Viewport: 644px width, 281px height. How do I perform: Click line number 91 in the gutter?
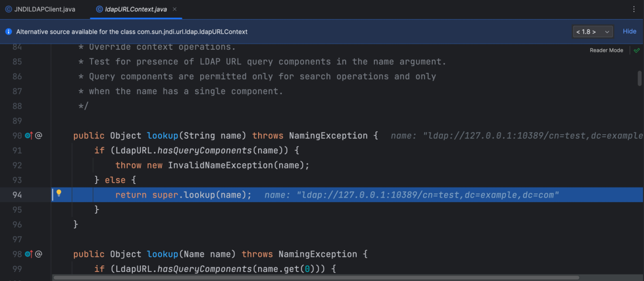pos(17,151)
